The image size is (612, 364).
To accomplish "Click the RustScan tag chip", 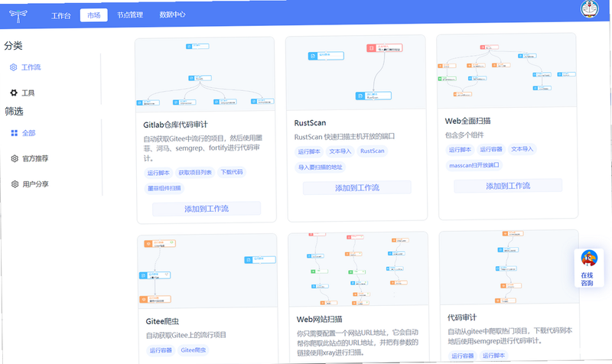I will pos(373,151).
